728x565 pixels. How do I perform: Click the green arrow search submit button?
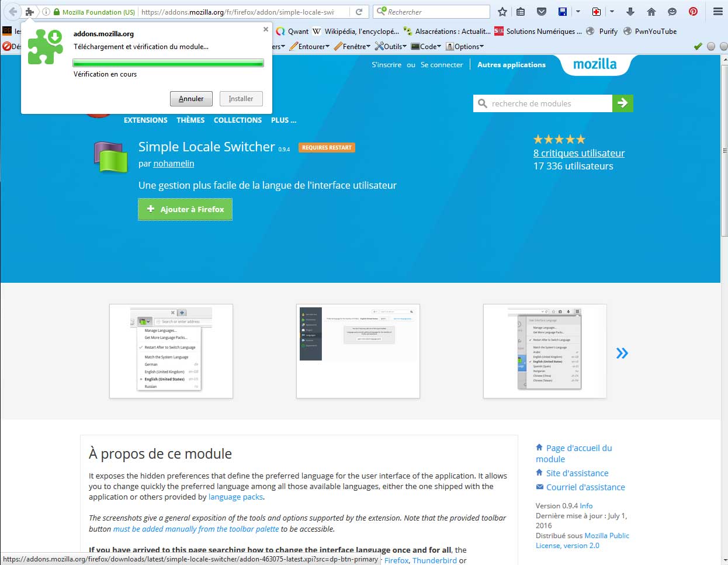(x=623, y=103)
